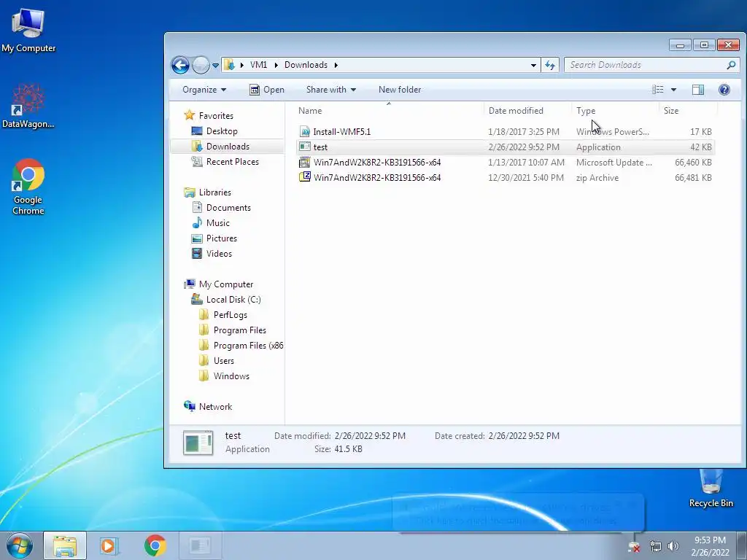Image resolution: width=747 pixels, height=560 pixels.
Task: Sort by Type column
Action: (586, 111)
